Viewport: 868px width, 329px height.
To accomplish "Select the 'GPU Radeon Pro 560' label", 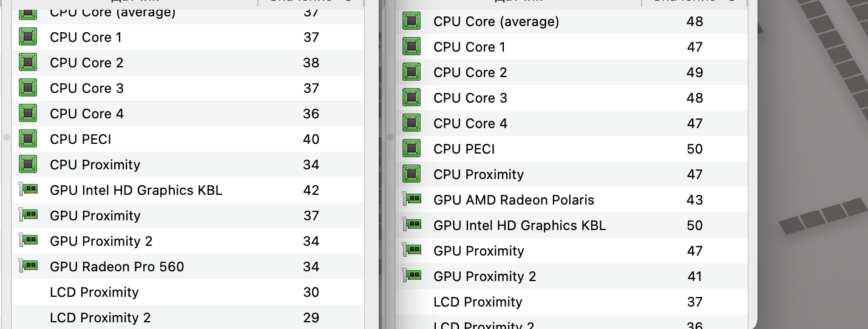I will pos(117,266).
